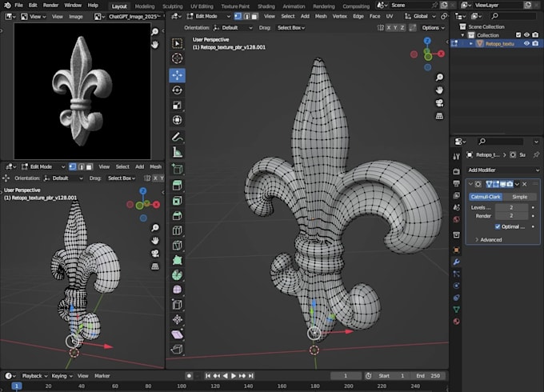The image size is (544, 392).
Task: Activate the Move tool
Action: [177, 75]
